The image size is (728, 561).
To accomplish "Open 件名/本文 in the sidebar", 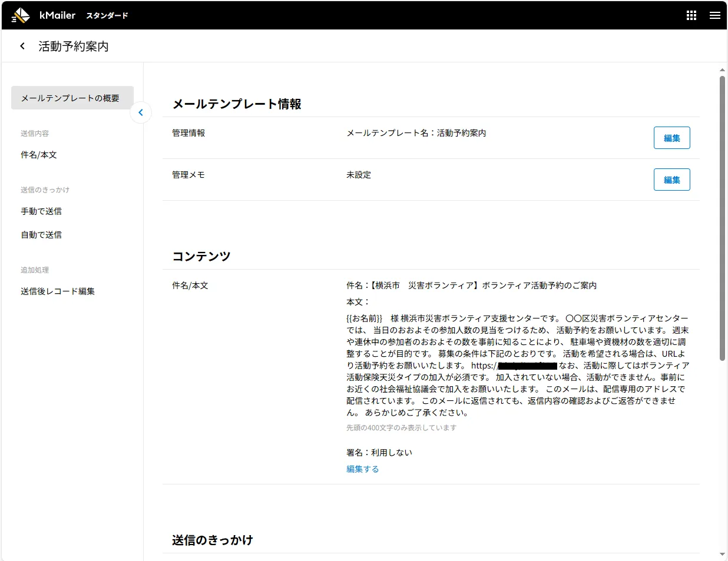I will tap(39, 155).
